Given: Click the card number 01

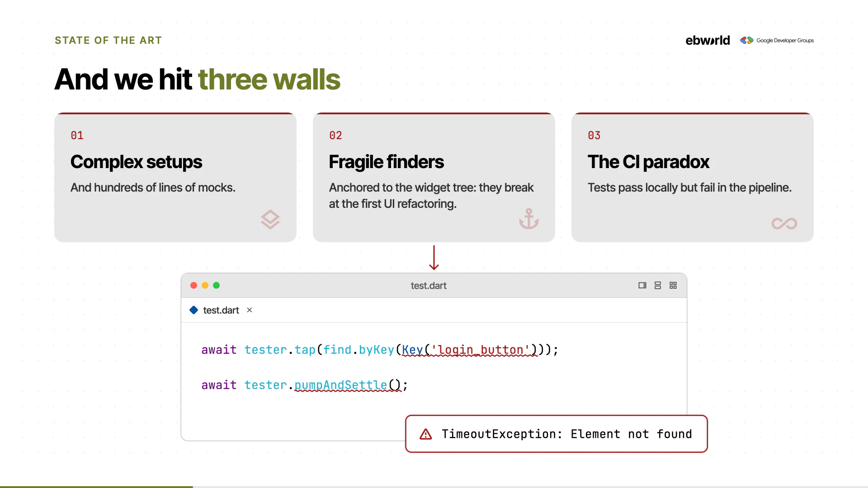Looking at the screenshot, I should pyautogui.click(x=77, y=136).
